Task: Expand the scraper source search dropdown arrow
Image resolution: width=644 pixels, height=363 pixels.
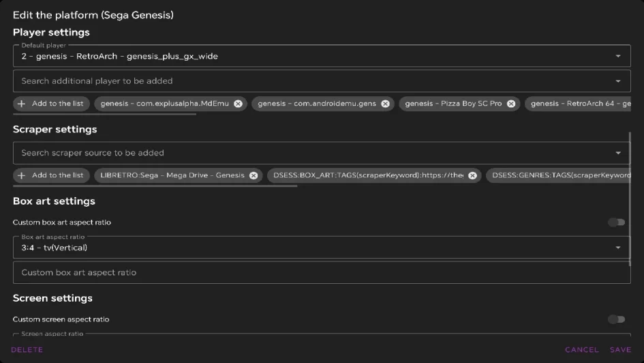Action: click(x=618, y=153)
